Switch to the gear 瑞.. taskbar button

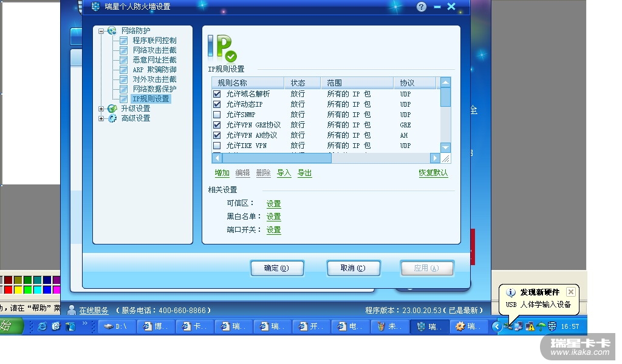(x=468, y=326)
